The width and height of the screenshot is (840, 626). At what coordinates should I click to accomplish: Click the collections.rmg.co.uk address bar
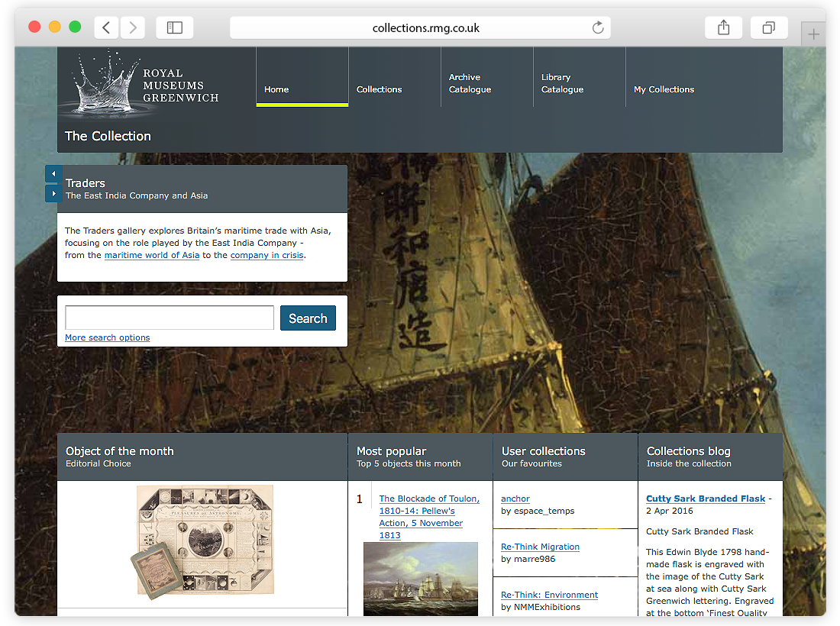pyautogui.click(x=421, y=27)
